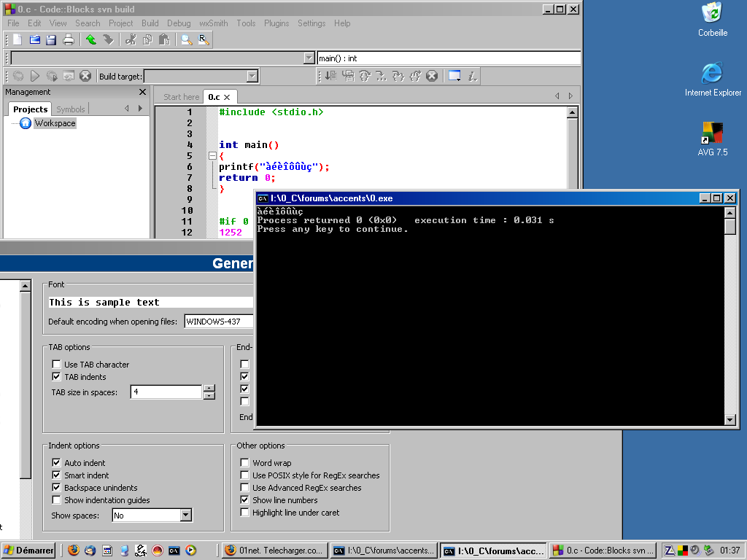Enable Word wrap
Viewport: 747px width, 560px height.
click(x=244, y=462)
